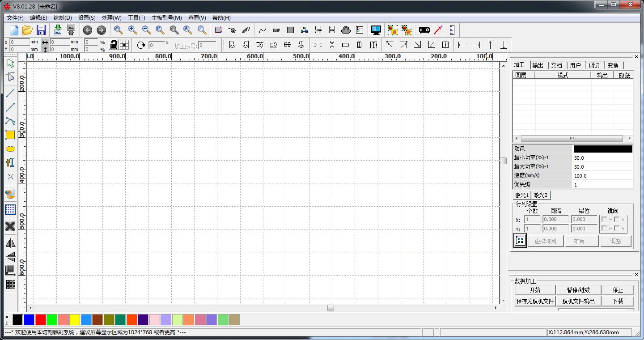Open the 文件(F) menu
644x340 pixels.
pyautogui.click(x=15, y=18)
